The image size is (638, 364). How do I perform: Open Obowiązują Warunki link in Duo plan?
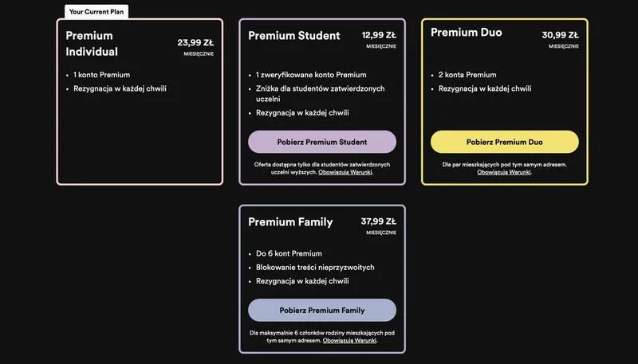[504, 172]
